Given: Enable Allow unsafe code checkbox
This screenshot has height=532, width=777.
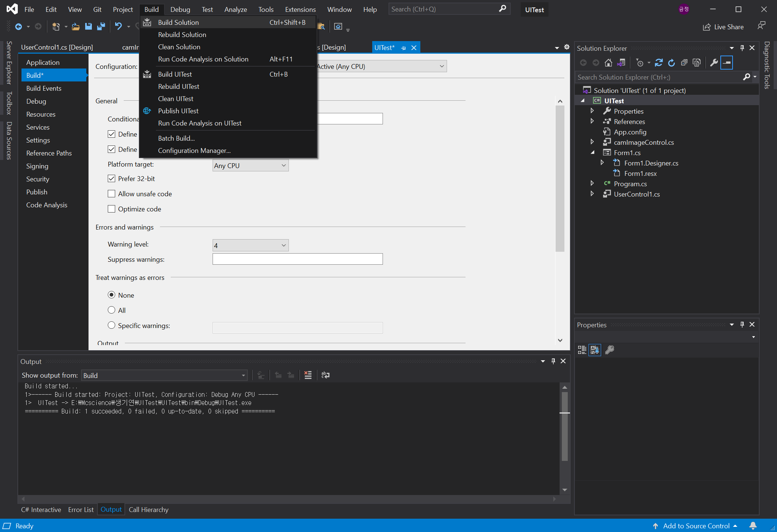Looking at the screenshot, I should click(111, 194).
